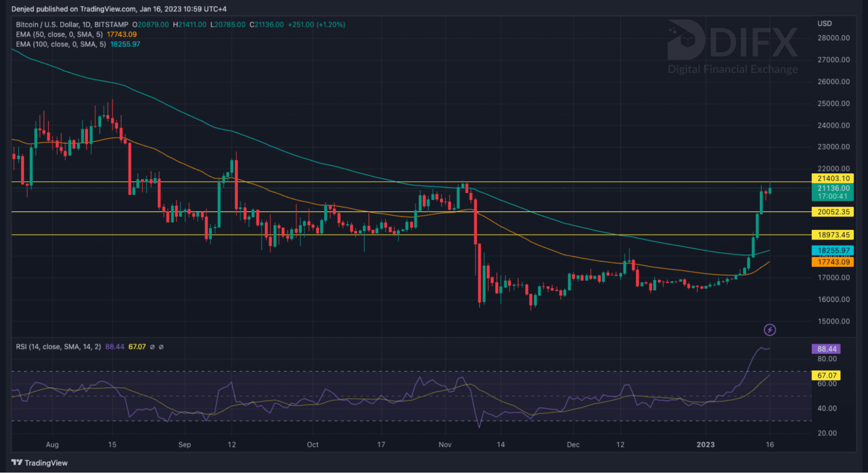Click the yellow 67.07 RSI average tag
This screenshot has width=868, height=473.
[x=826, y=375]
